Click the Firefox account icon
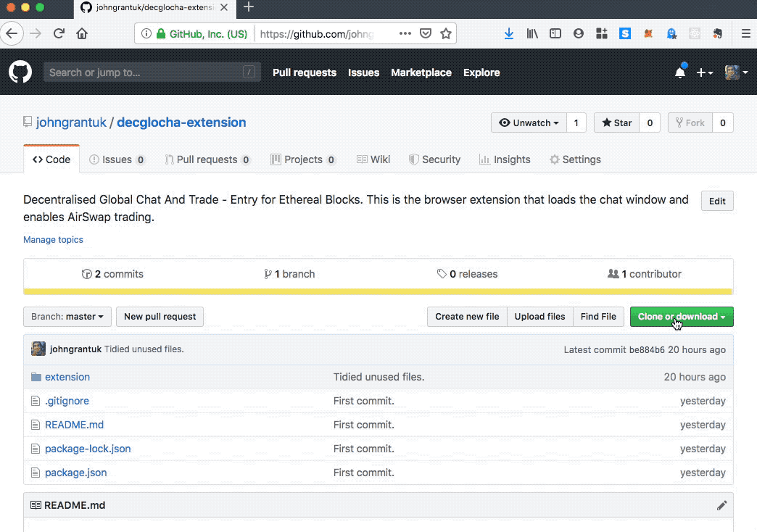This screenshot has width=757, height=532. click(579, 33)
